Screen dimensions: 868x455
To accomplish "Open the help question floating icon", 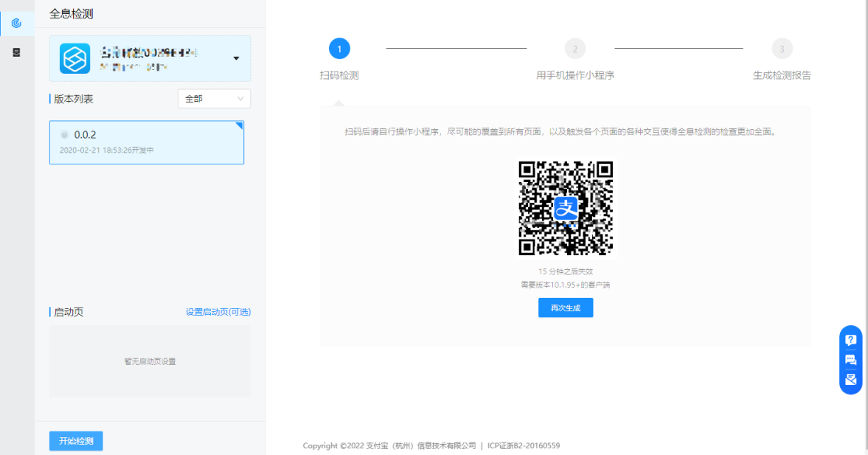I will pos(851,340).
